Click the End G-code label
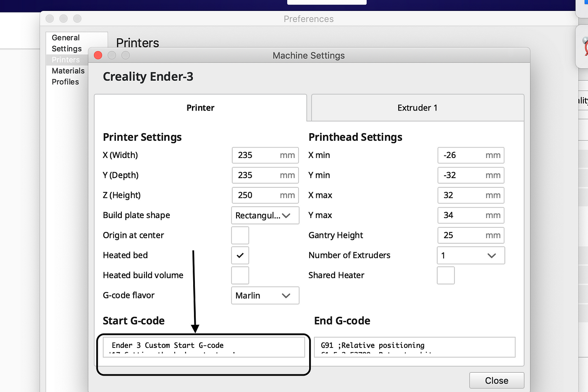Image resolution: width=588 pixels, height=392 pixels. point(342,321)
